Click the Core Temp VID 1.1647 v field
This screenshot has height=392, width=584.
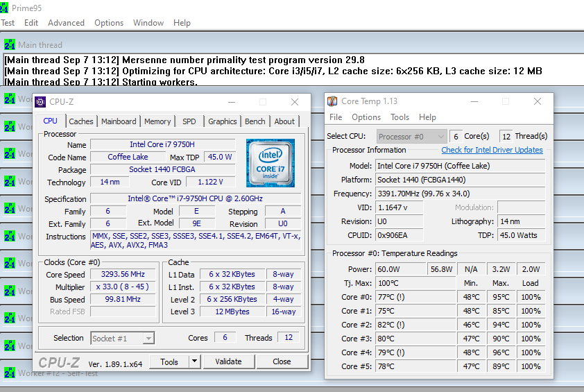(x=400, y=207)
